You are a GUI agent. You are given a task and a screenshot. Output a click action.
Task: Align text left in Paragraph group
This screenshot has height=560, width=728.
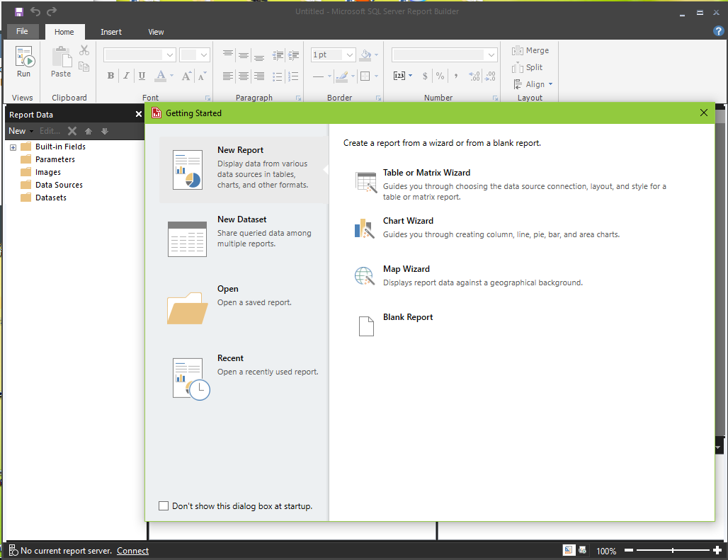click(x=227, y=76)
